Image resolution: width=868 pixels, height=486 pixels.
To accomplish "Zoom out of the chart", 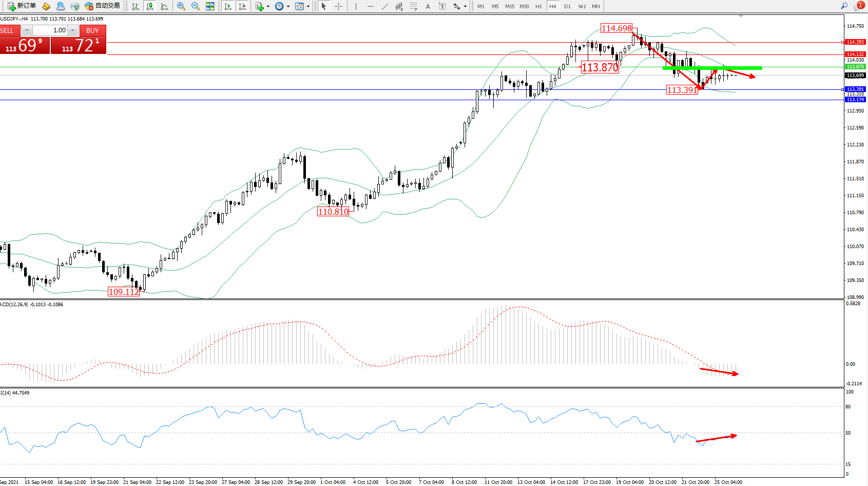I will (196, 6).
